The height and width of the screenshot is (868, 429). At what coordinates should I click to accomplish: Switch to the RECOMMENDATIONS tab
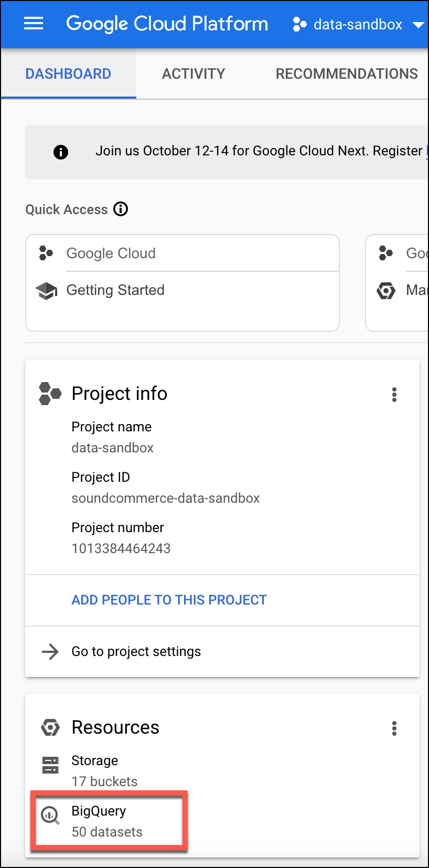tap(346, 73)
